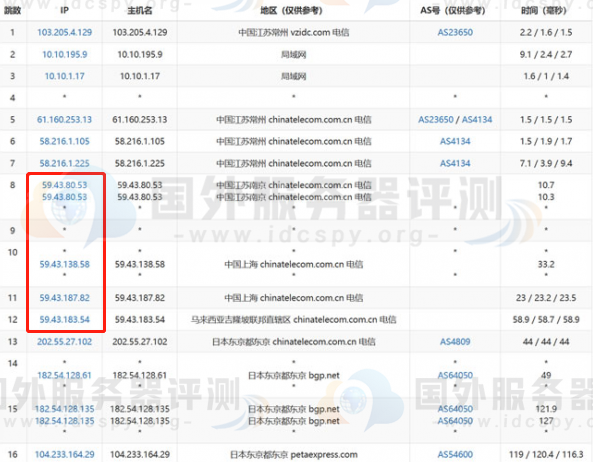Click hop number 9 in the first column

click(12, 231)
